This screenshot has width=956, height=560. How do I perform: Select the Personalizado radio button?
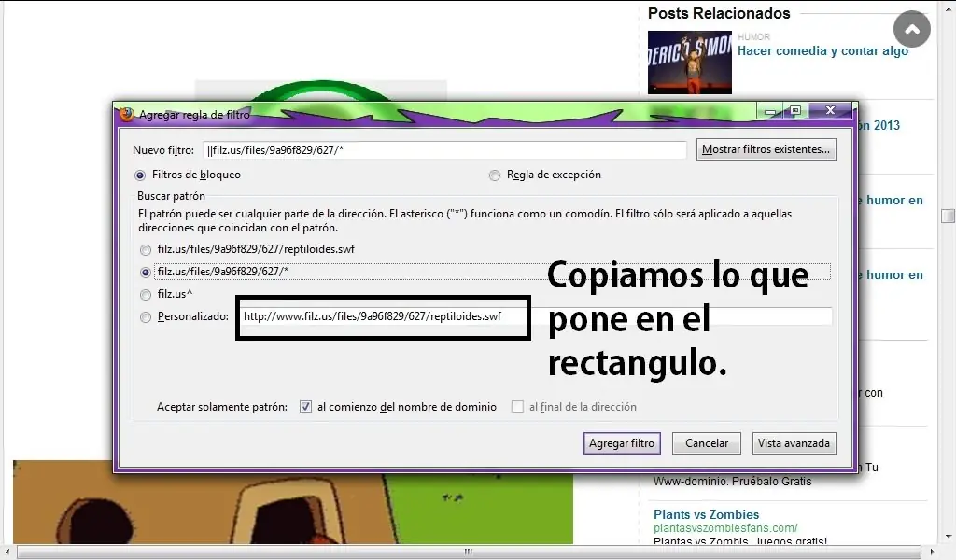pyautogui.click(x=145, y=317)
